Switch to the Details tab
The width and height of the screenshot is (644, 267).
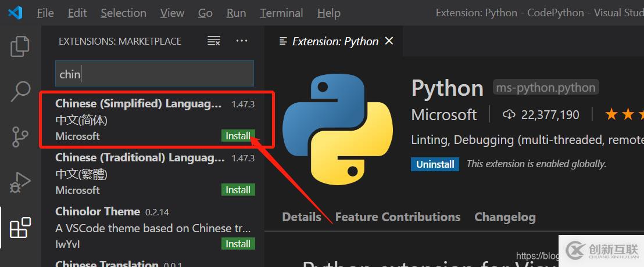[x=302, y=217]
